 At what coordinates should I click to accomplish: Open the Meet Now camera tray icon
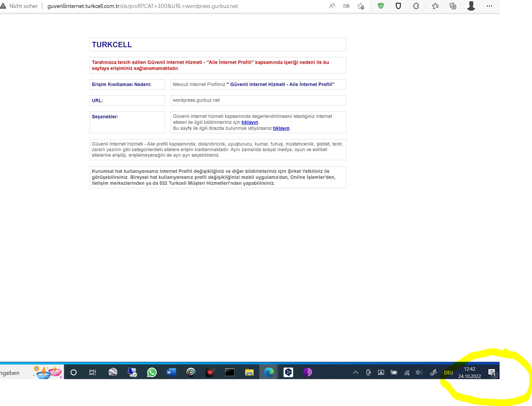click(x=368, y=372)
